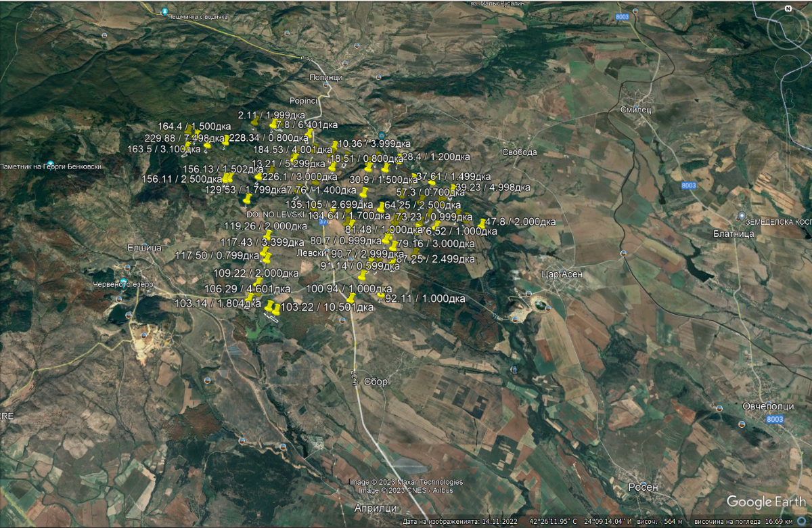812x528 pixels.
Task: Click the 164.4 / 1.500дка label
Action: click(195, 127)
